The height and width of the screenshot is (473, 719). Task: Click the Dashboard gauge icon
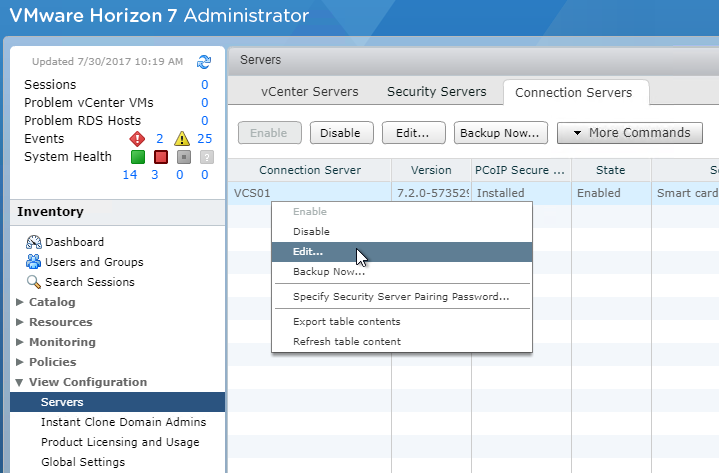[33, 242]
